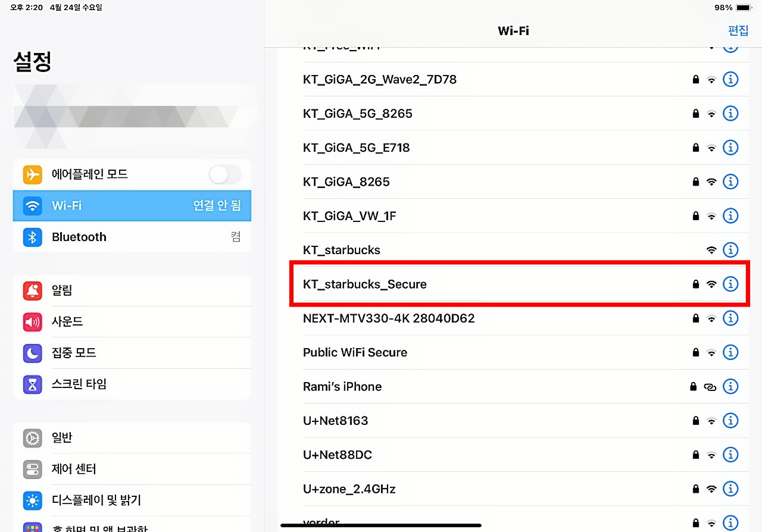
Task: Open info for Public WiFi Secure
Action: click(x=730, y=352)
